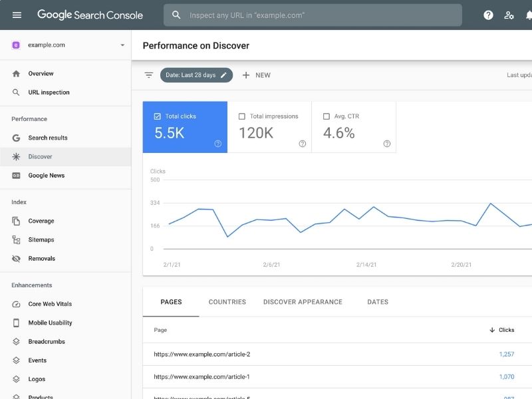532x399 pixels.
Task: Switch to the COUNTRIES tab
Action: pyautogui.click(x=227, y=302)
